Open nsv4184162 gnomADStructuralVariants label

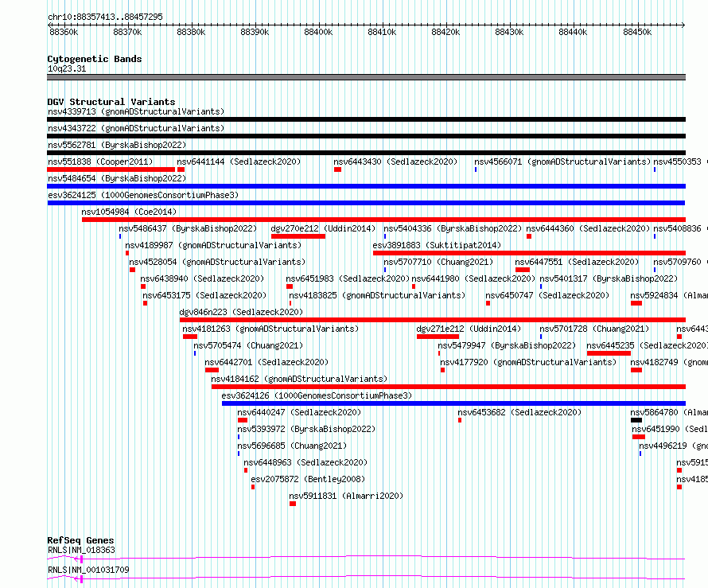[299, 379]
